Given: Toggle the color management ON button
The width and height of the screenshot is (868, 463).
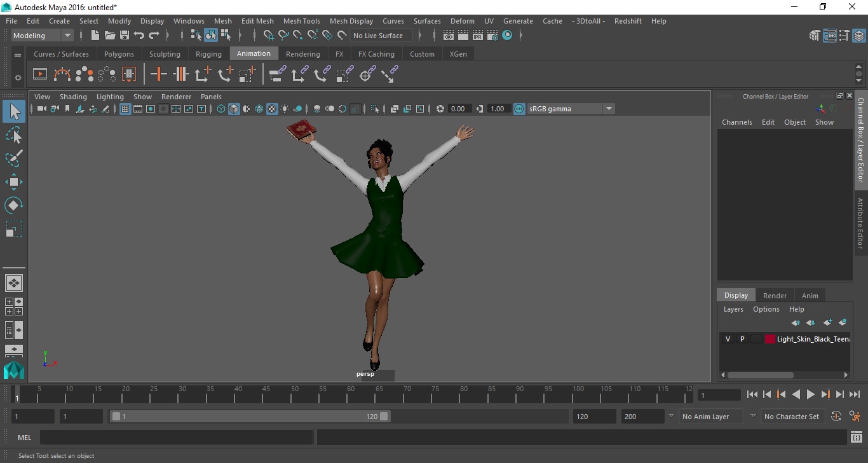Looking at the screenshot, I should (x=519, y=109).
